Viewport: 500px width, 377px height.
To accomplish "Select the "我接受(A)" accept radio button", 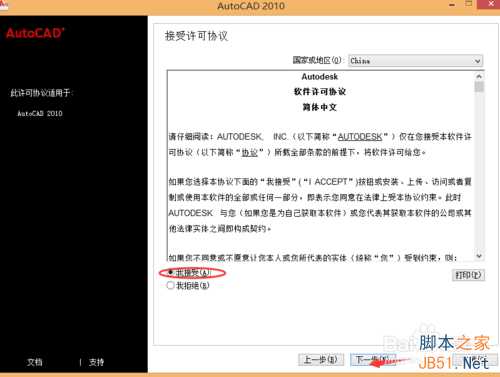I will pyautogui.click(x=170, y=273).
